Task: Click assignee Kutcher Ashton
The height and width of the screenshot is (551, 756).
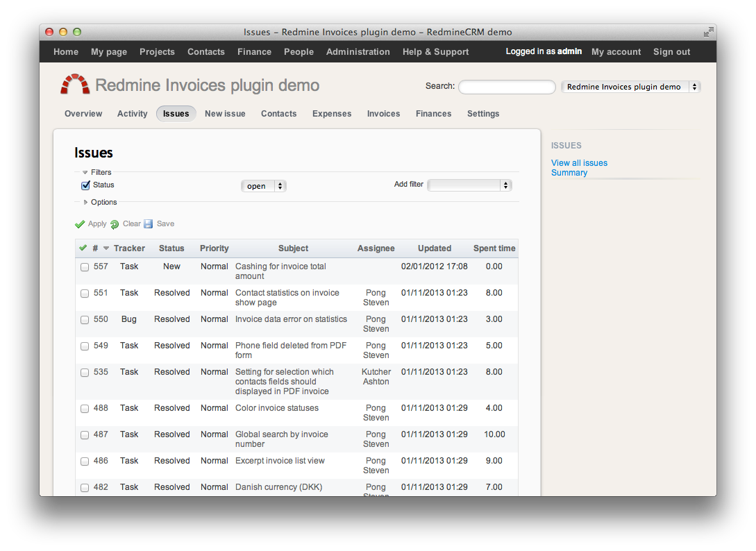Action: click(376, 377)
